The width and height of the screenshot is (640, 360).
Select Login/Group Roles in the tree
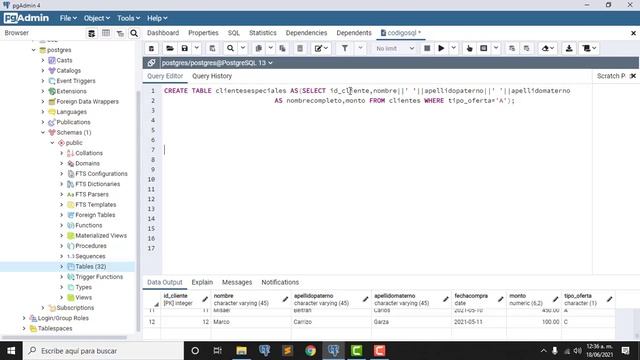[x=63, y=318]
